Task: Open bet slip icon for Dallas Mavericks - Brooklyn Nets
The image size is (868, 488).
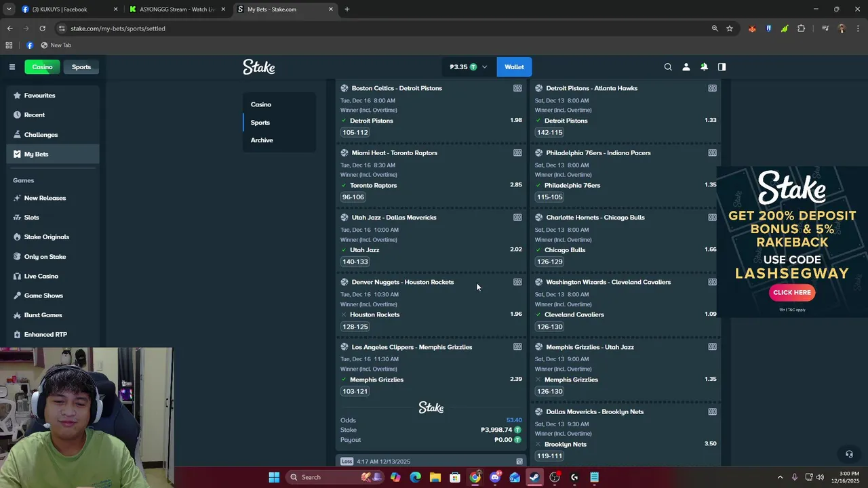Action: 712,411
